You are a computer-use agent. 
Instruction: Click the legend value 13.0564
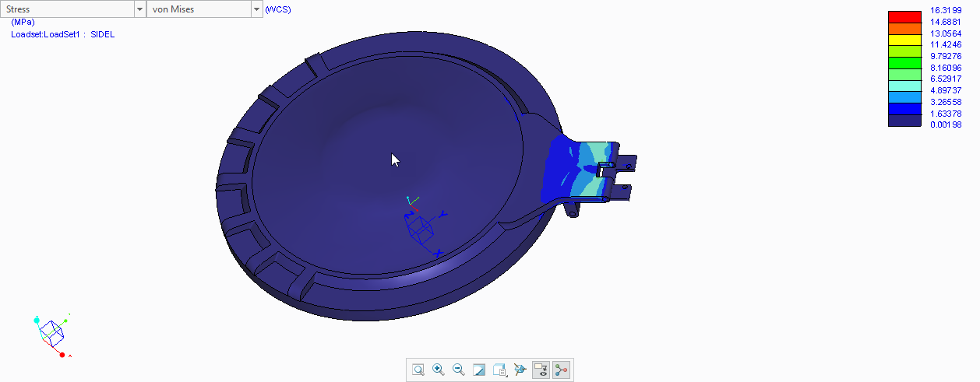[x=945, y=33]
